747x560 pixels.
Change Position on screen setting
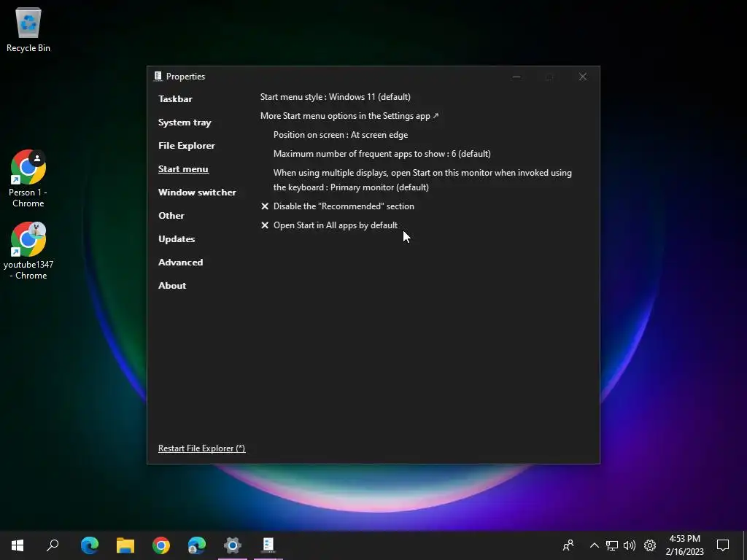pyautogui.click(x=340, y=135)
